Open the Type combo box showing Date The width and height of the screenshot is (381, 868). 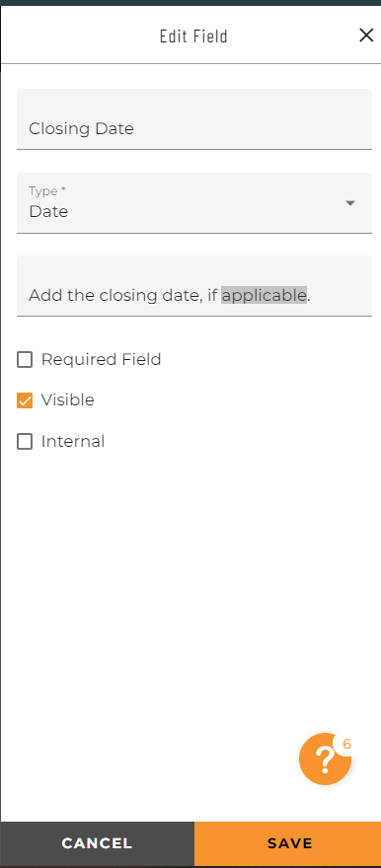194,202
